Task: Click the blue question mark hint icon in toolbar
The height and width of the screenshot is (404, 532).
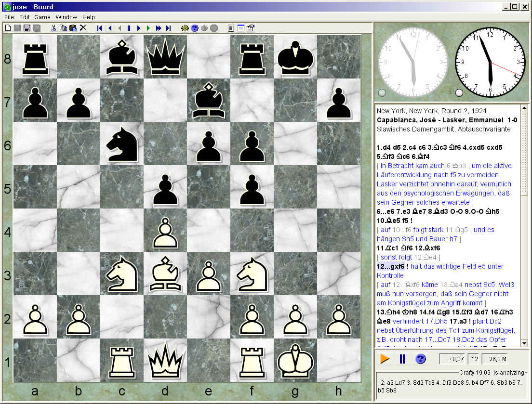Action: pos(195,28)
